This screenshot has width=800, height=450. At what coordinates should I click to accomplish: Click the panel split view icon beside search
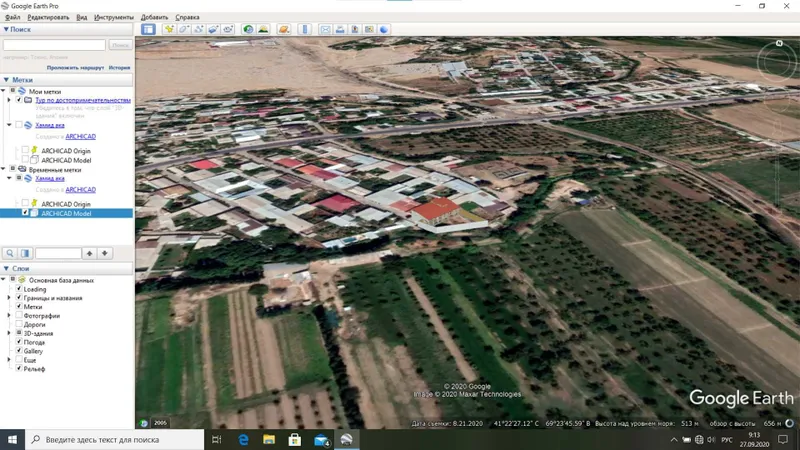(25, 253)
